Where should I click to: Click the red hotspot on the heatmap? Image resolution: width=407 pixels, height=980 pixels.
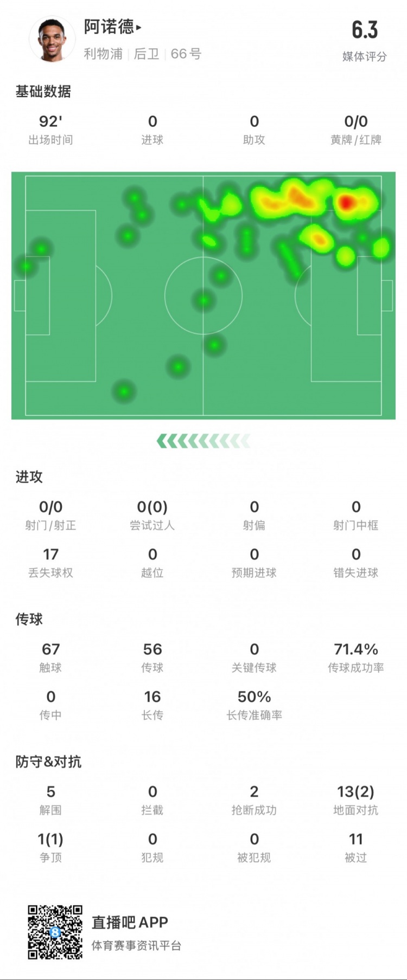(x=346, y=203)
